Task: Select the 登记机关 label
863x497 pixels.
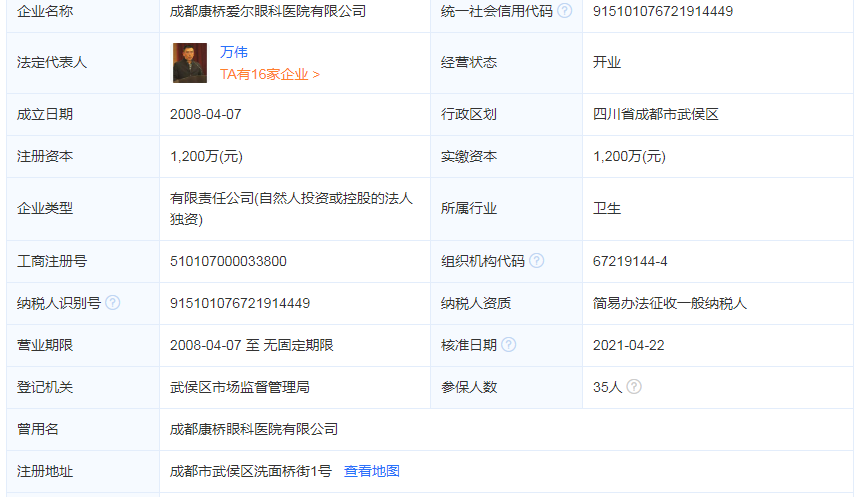Action: (x=45, y=387)
